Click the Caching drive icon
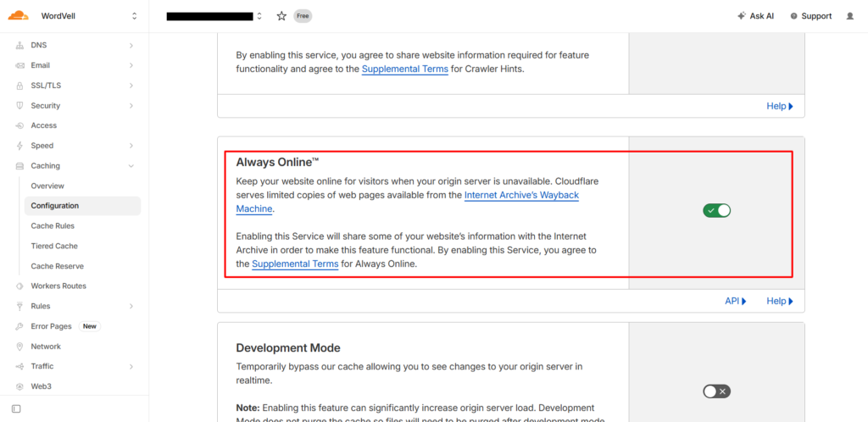This screenshot has height=422, width=868. point(20,166)
